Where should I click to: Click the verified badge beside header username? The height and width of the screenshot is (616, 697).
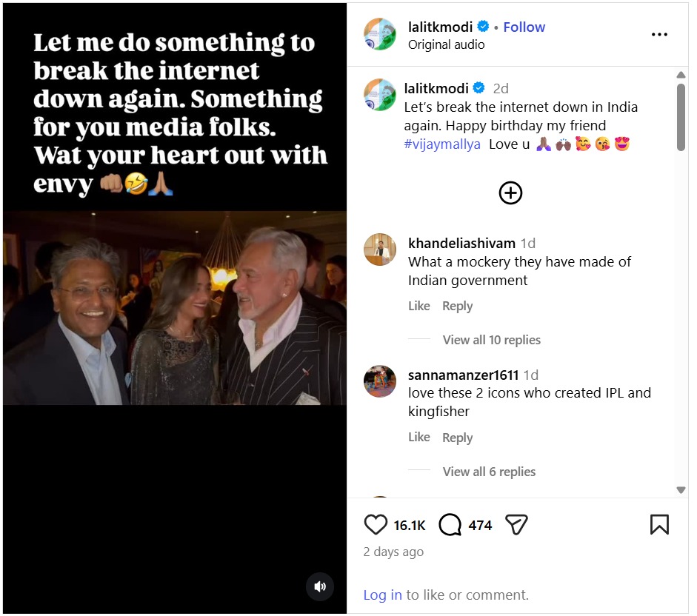484,27
